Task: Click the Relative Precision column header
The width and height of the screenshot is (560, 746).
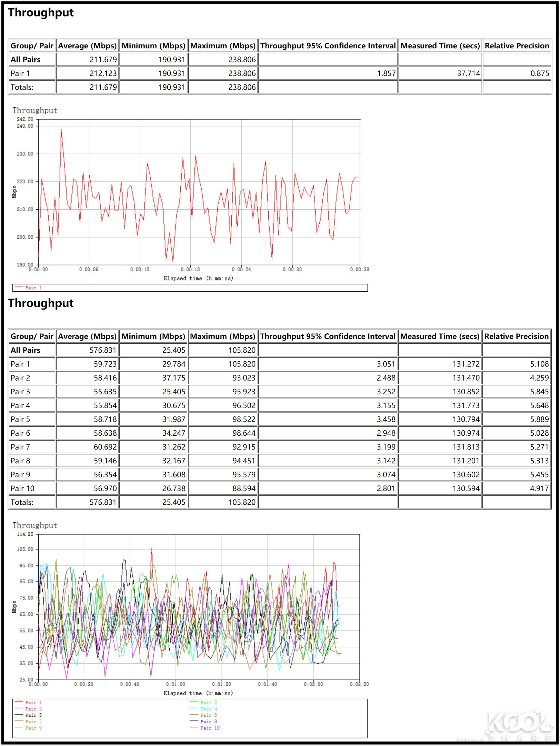Action: (x=516, y=46)
